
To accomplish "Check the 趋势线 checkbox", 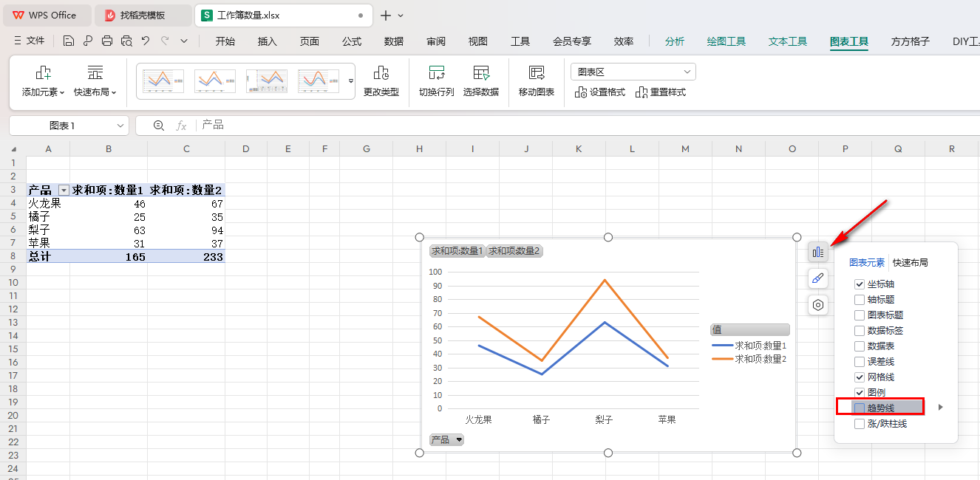I will [x=860, y=408].
